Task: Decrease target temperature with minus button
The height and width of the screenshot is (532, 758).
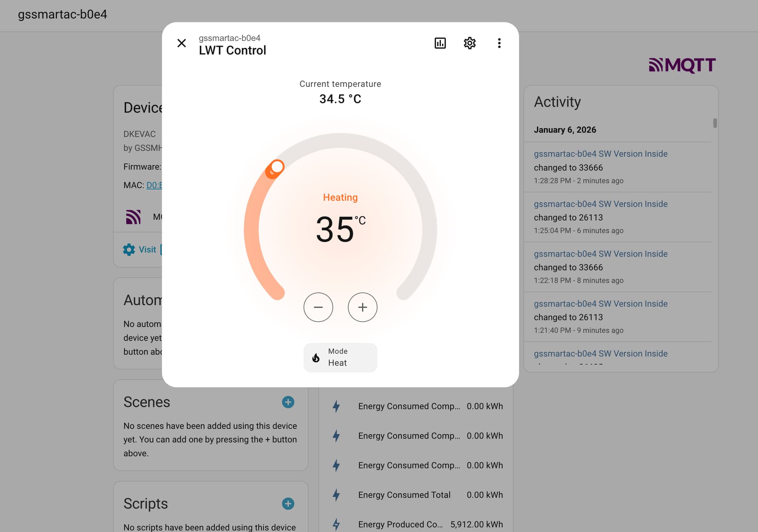Action: point(318,307)
